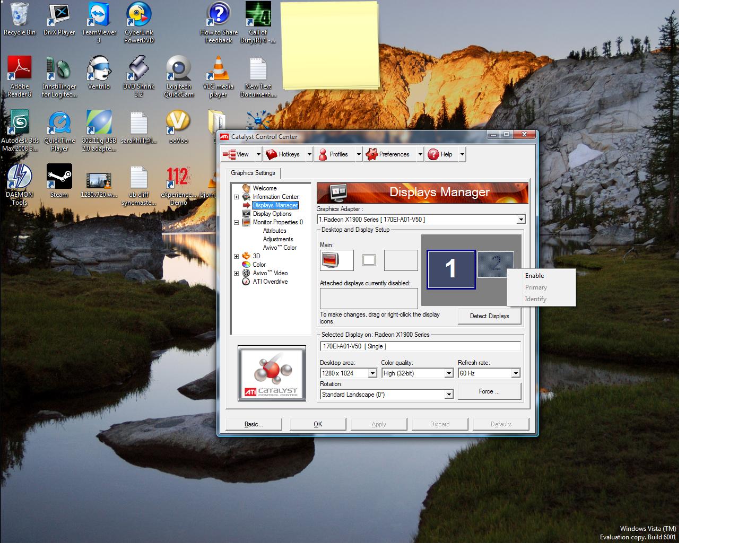Screen dimensions: 747x560
Task: Expand the Information Center tree node
Action: (x=236, y=197)
